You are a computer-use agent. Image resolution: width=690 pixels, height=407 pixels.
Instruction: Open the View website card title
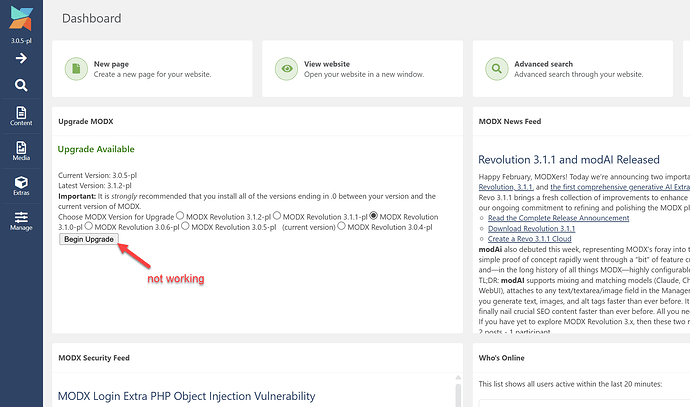tap(327, 64)
